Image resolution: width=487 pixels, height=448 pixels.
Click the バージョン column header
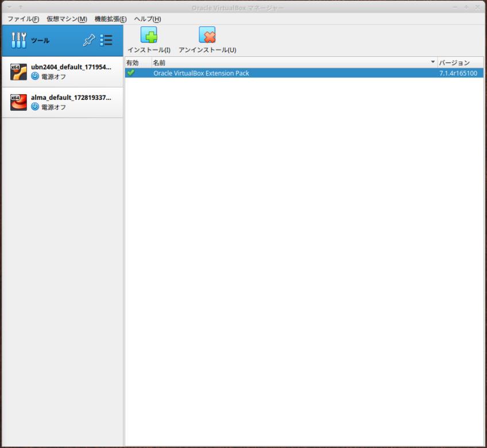[460, 63]
